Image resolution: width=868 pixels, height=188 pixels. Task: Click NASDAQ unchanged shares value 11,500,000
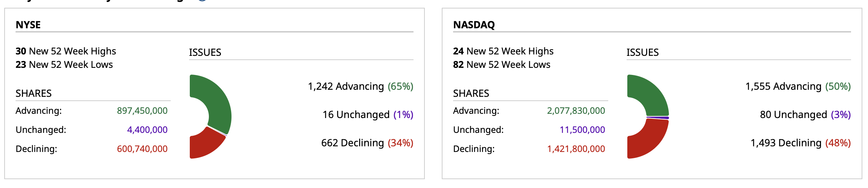point(582,130)
